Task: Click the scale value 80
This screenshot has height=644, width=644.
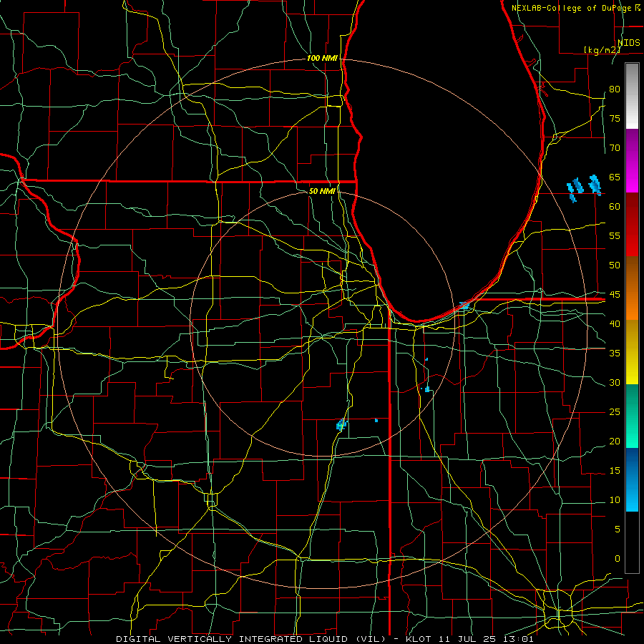Action: tap(615, 89)
